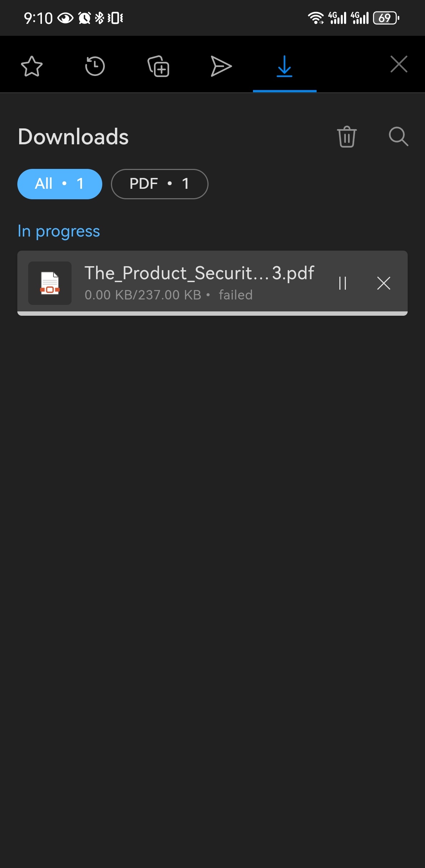Pause the PDF download
Screen dimensions: 425x868
(343, 283)
